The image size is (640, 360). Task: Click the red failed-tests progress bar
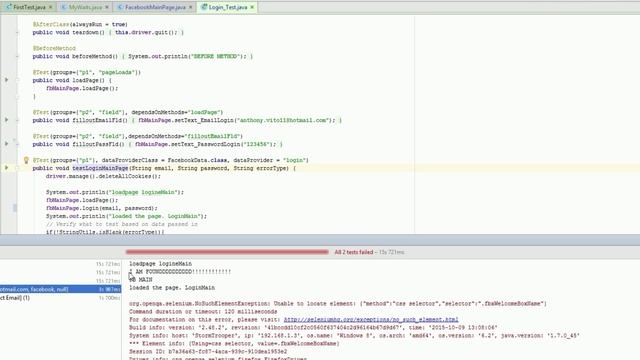click(227, 252)
